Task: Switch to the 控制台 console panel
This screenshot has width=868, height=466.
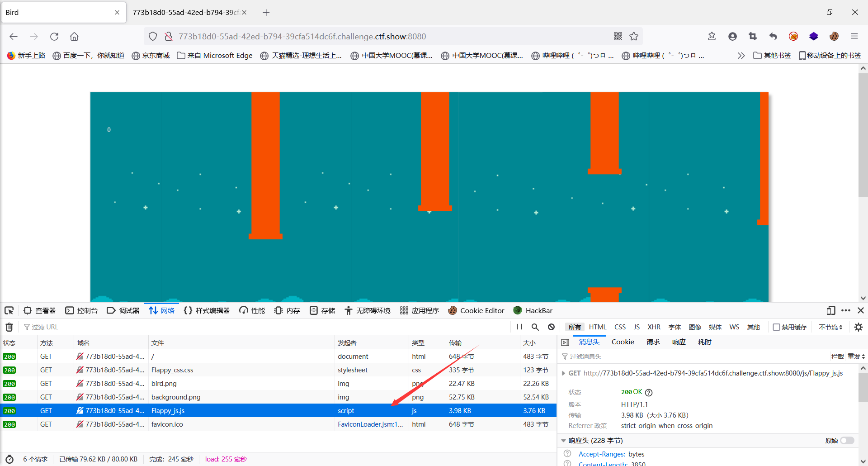Action: click(81, 311)
